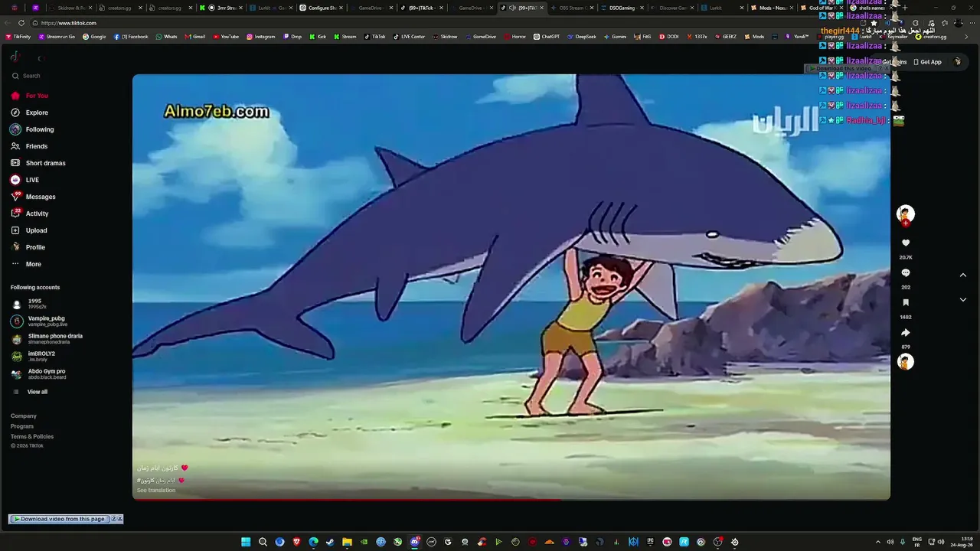Open the sound disc below share
Screen dimensions: 980x551
(x=906, y=361)
